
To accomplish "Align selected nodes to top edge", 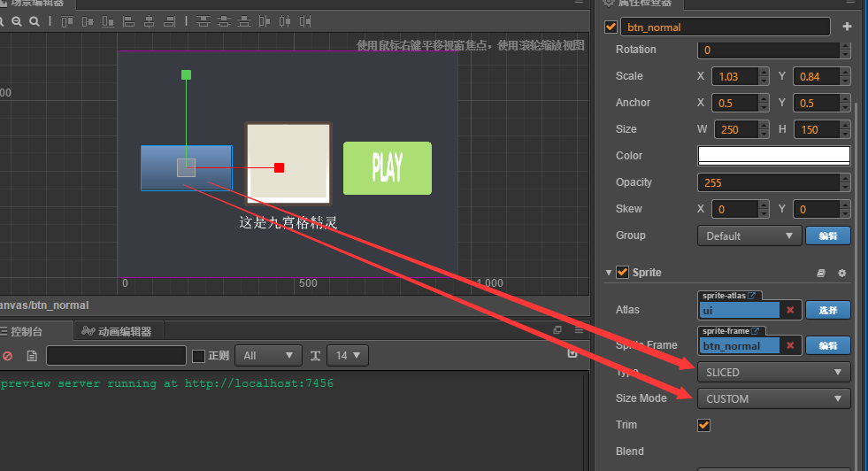I will click(67, 21).
